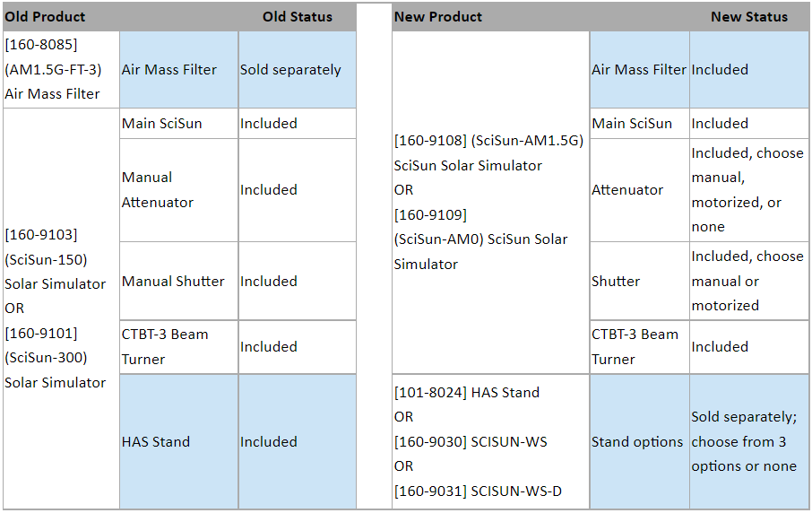Click the "Old Status" column header
Viewport: 812px width, 513px height.
pyautogui.click(x=297, y=17)
